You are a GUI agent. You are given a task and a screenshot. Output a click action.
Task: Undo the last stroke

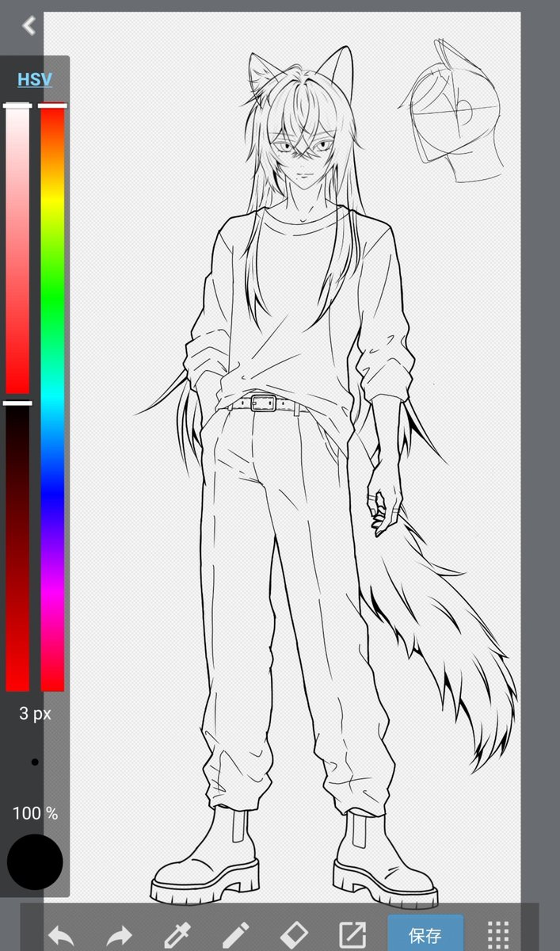click(61, 936)
